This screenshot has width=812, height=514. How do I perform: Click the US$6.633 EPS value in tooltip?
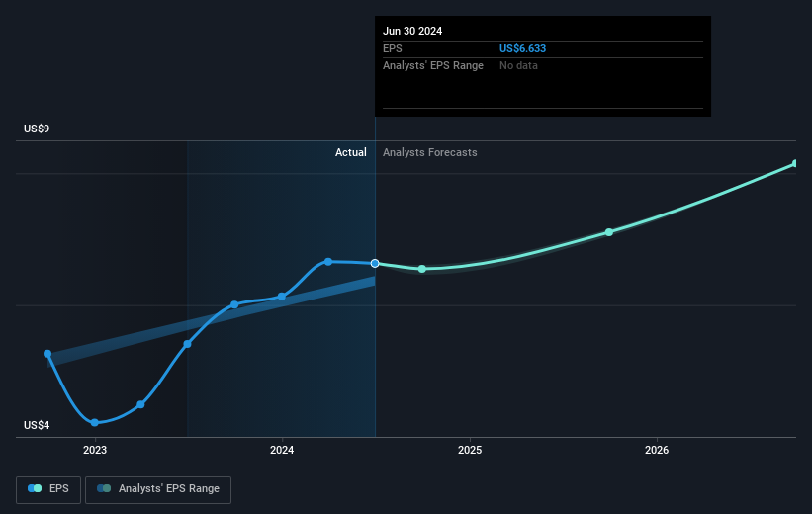(x=522, y=48)
